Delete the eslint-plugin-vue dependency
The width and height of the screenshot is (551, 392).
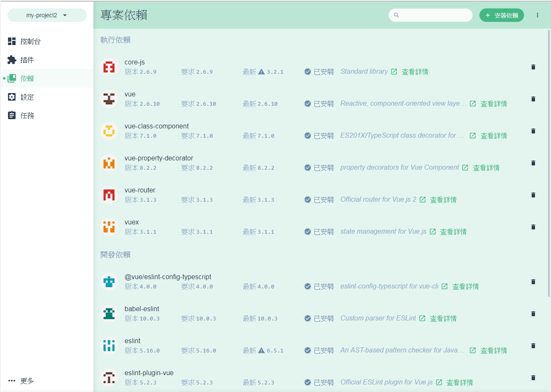tap(533, 378)
